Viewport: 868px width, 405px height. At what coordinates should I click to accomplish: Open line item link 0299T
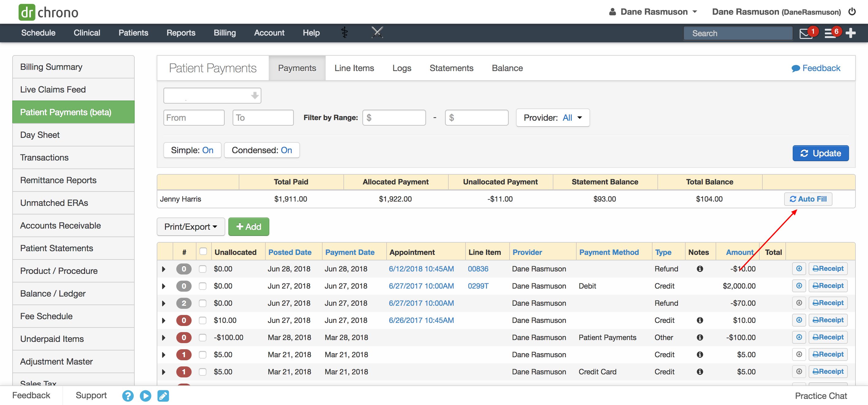[x=478, y=286]
